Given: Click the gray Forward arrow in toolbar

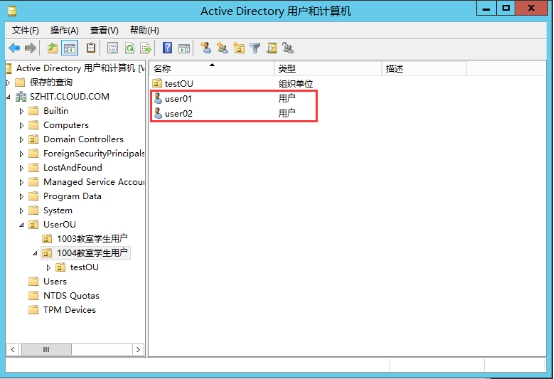Looking at the screenshot, I should [x=30, y=48].
